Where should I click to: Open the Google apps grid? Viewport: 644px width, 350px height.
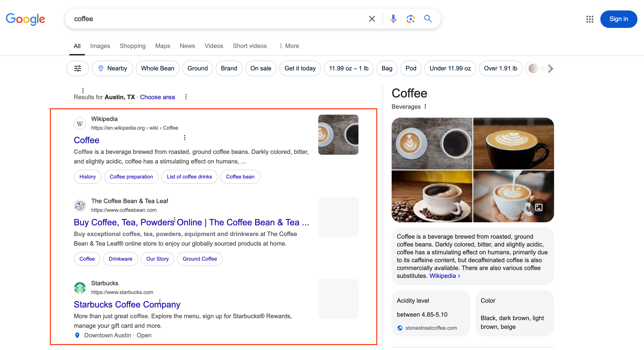[x=589, y=19]
